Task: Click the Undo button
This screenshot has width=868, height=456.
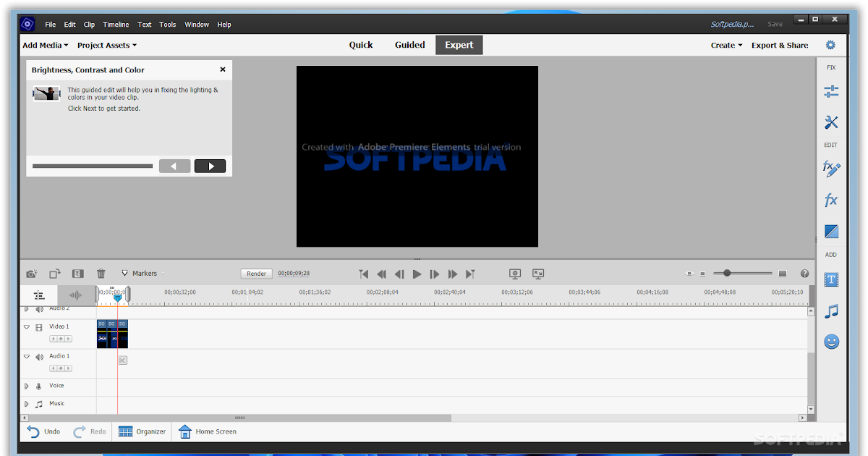Action: pos(43,431)
